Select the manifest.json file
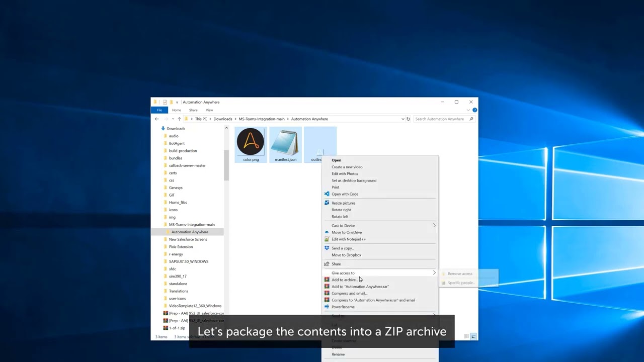The width and height of the screenshot is (644, 362). point(285,145)
